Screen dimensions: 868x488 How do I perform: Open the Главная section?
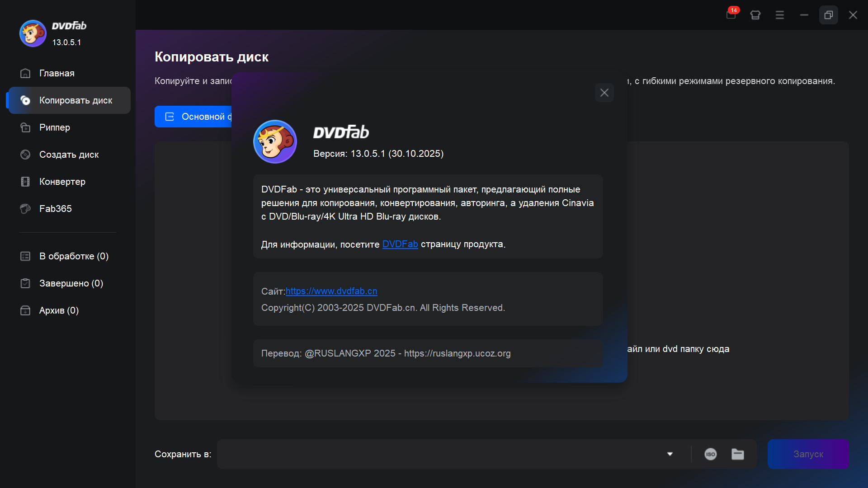[57, 73]
